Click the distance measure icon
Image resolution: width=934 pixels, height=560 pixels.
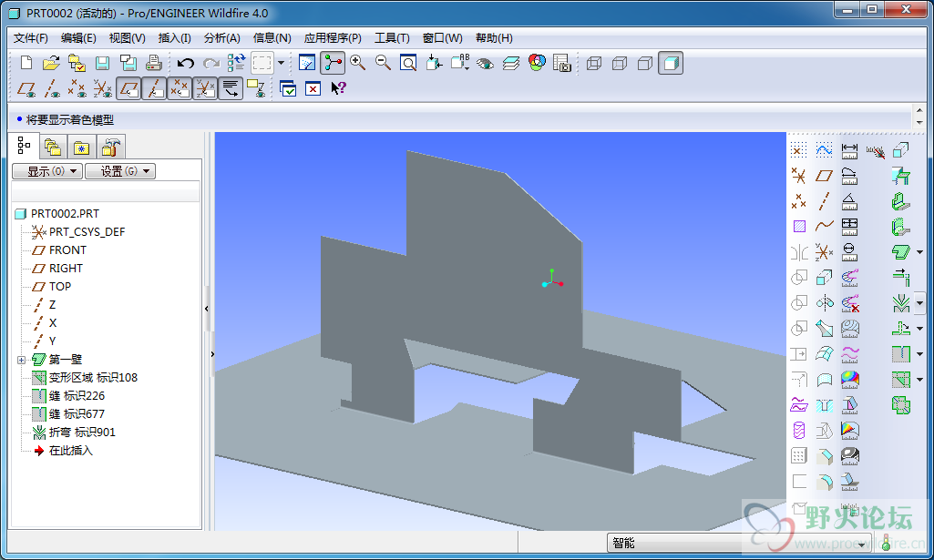tap(850, 151)
